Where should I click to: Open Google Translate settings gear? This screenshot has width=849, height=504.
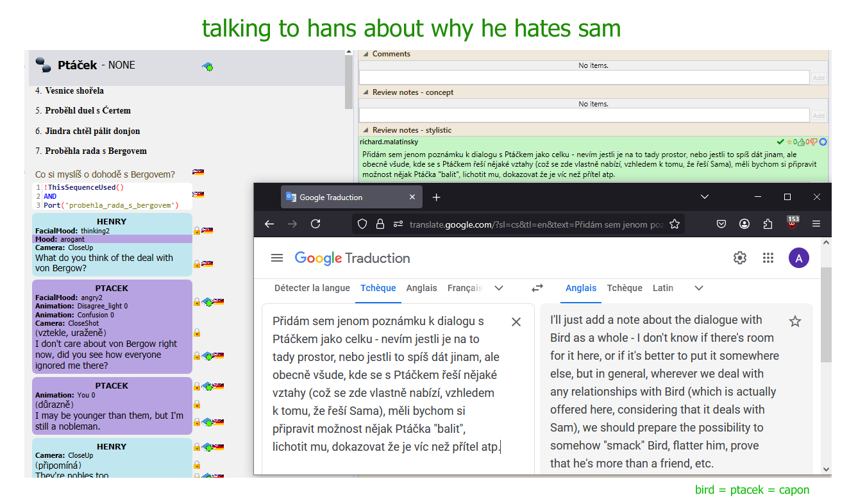tap(740, 258)
